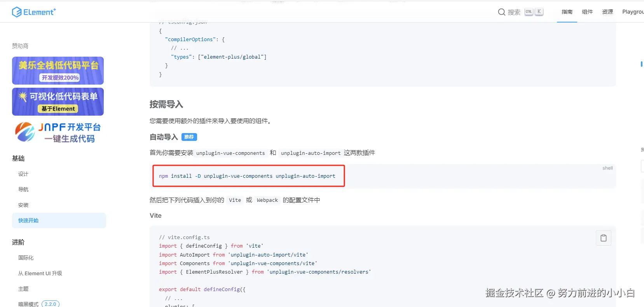Open the 资源 navigation menu
This screenshot has height=307, width=644.
pos(607,12)
